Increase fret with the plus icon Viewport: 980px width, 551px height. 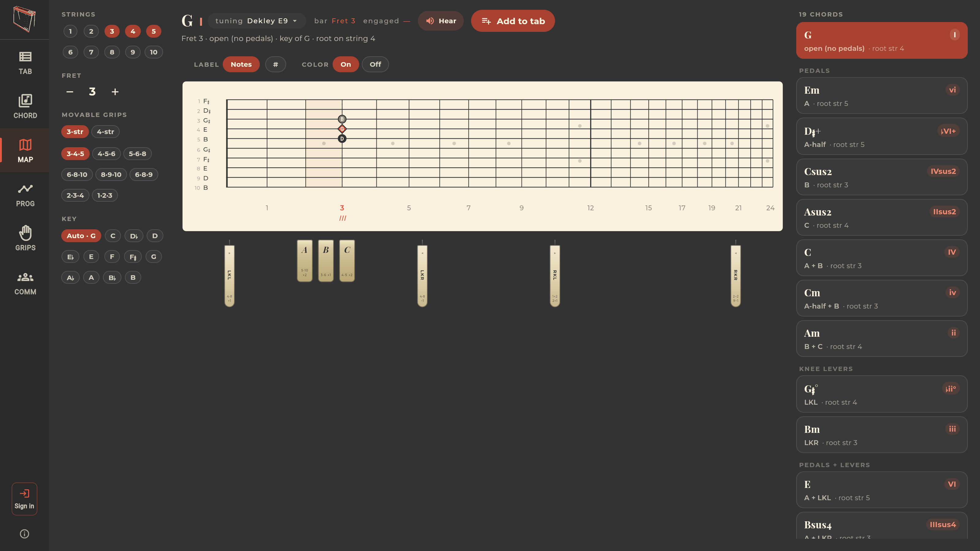115,92
